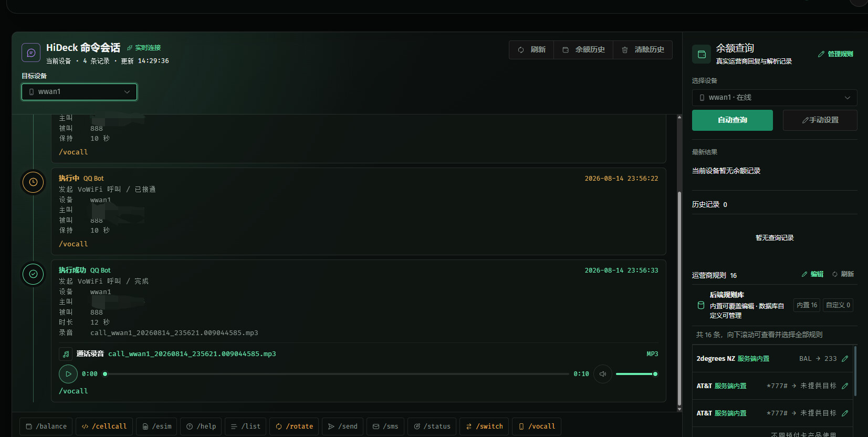The height and width of the screenshot is (437, 868).
Task: Edit the 2degrees NZ rule pencil icon
Action: click(x=845, y=359)
